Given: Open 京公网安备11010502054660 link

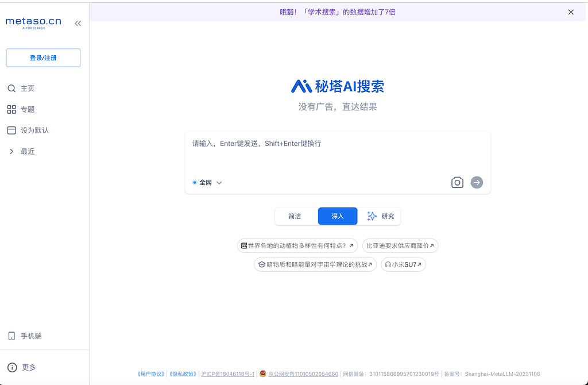Looking at the screenshot, I should [303, 374].
